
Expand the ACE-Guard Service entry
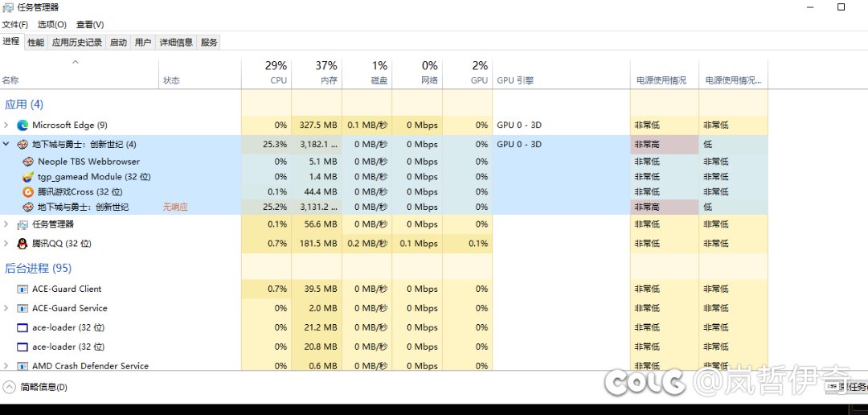point(6,309)
